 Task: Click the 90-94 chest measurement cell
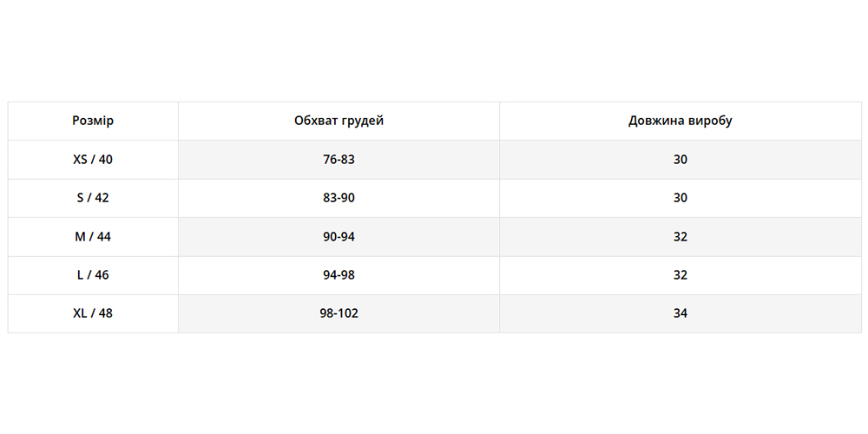click(x=339, y=236)
